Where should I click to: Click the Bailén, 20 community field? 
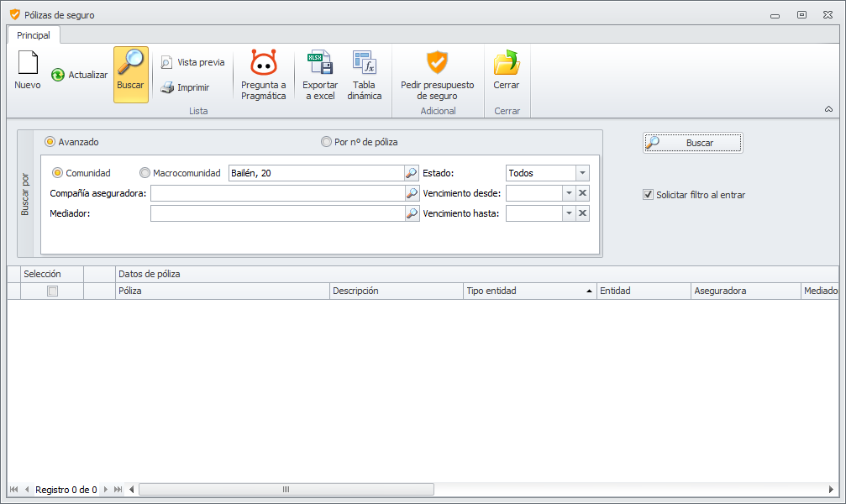pyautogui.click(x=316, y=173)
